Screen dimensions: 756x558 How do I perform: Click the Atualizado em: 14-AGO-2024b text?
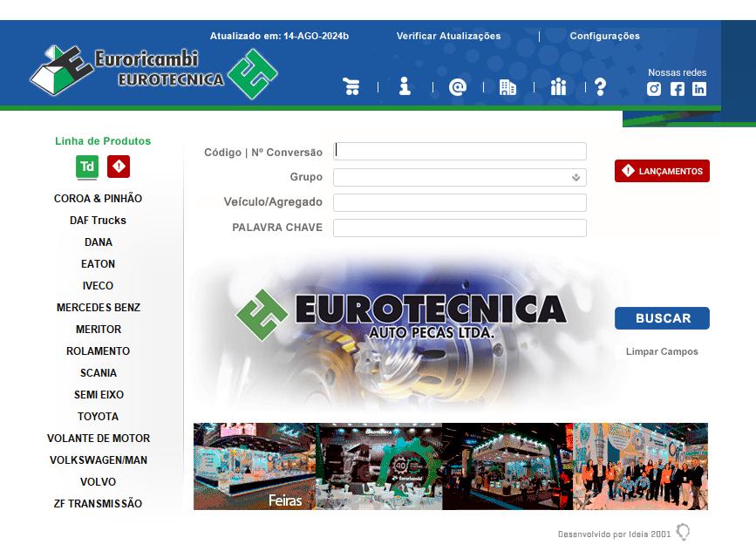point(279,36)
